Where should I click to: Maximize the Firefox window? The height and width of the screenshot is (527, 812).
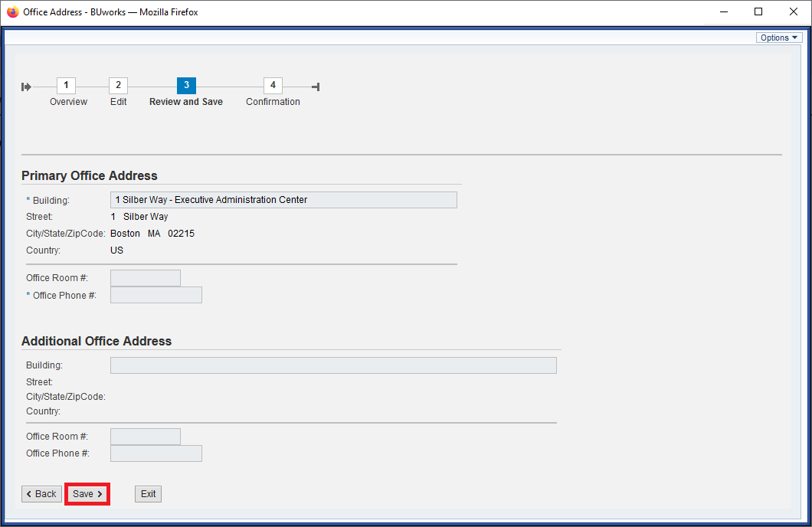758,12
